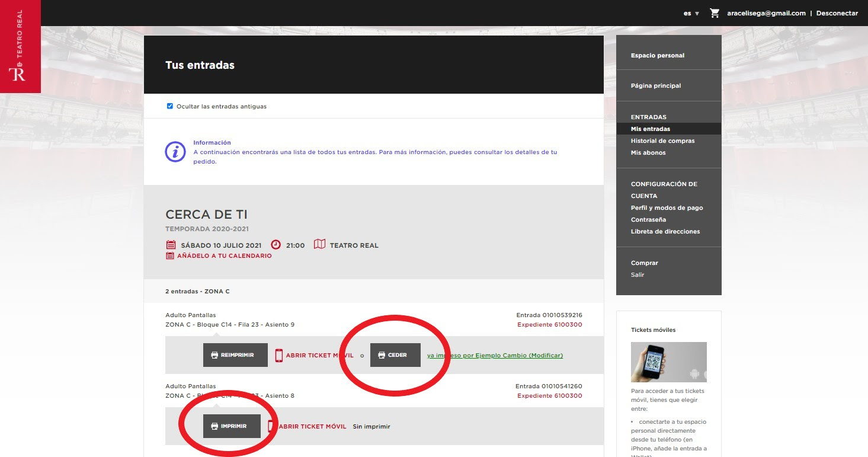This screenshot has height=457, width=868.
Task: Click Imprimir button for Asiento 8
Action: click(x=232, y=426)
